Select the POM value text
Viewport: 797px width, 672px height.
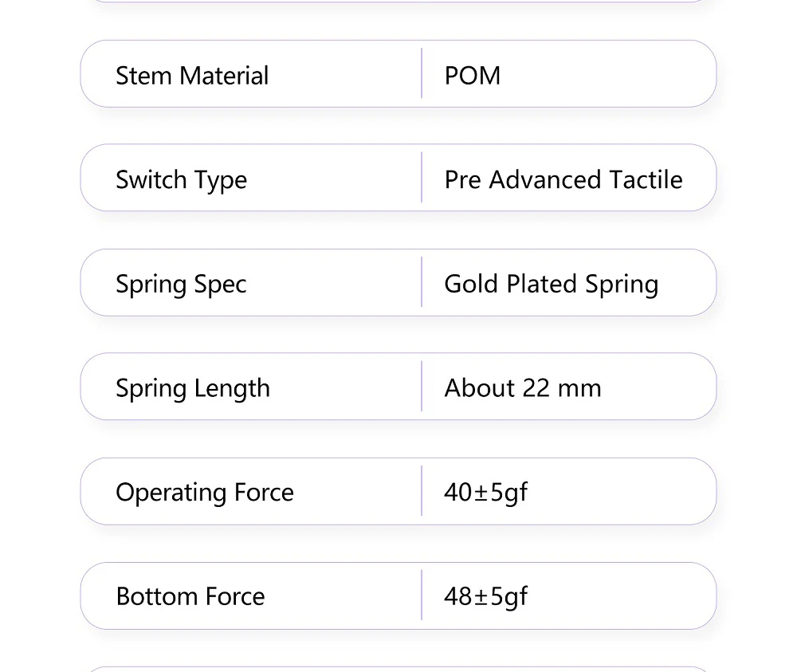(x=473, y=76)
